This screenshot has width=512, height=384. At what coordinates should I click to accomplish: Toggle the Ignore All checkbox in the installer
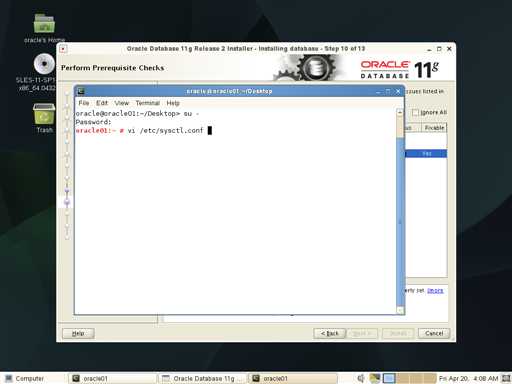click(415, 113)
